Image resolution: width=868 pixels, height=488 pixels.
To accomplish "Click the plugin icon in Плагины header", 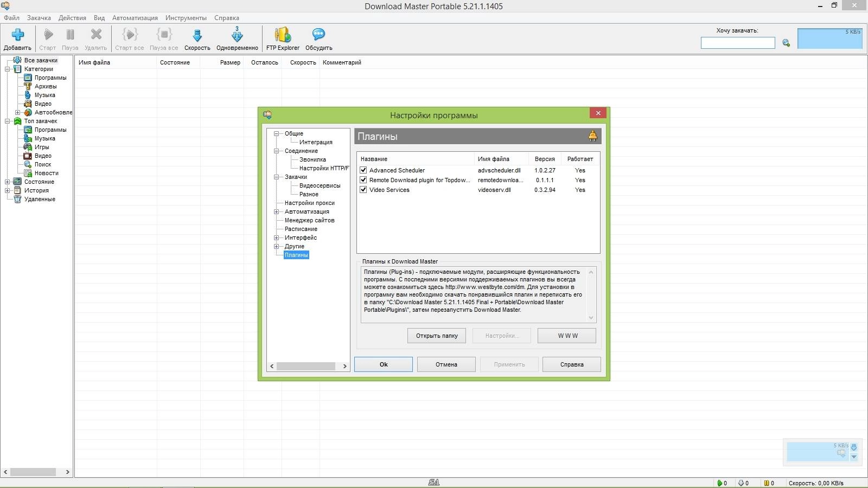I will [x=592, y=136].
